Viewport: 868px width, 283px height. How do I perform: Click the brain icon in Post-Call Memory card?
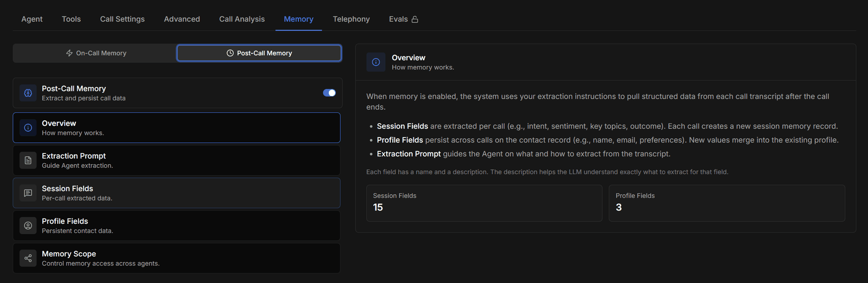(x=28, y=93)
